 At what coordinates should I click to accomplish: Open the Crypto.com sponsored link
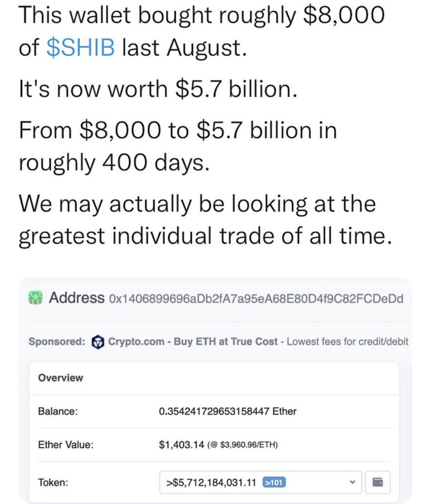tap(136, 341)
